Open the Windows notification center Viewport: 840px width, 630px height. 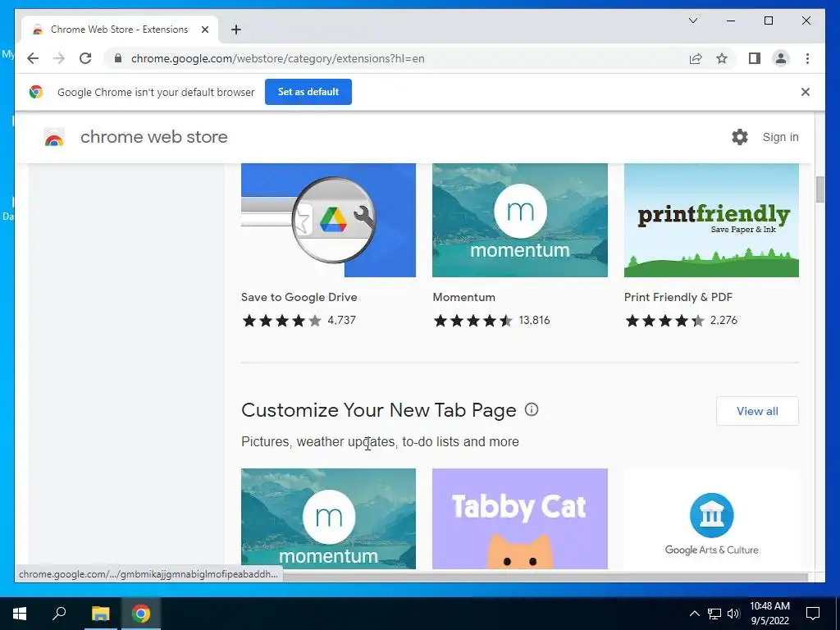(813, 614)
